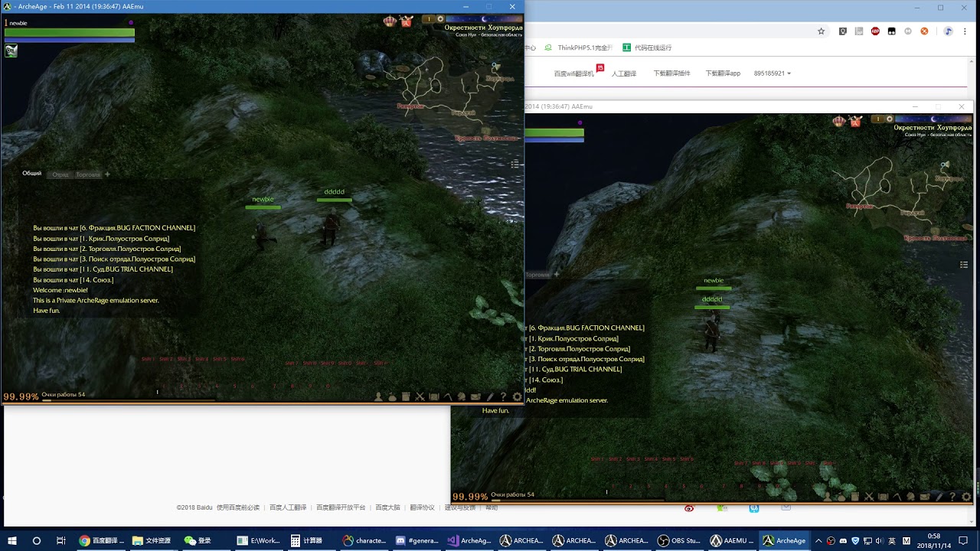The image size is (980, 551).
Task: Open 翻译协议 footer link
Action: (422, 507)
